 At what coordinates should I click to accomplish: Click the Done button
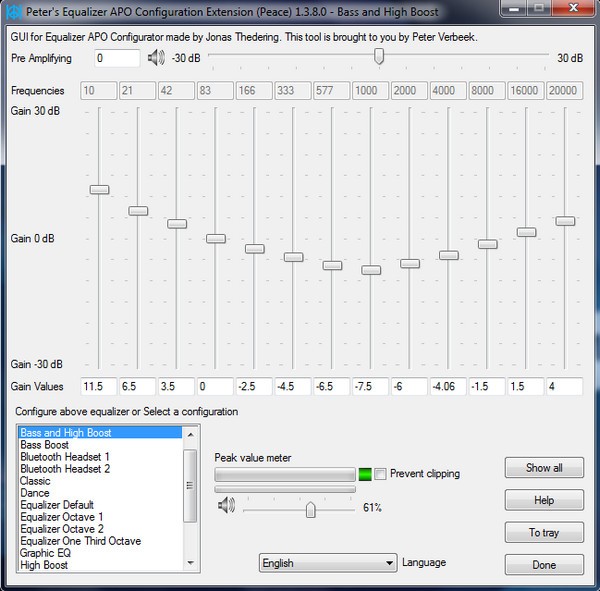544,565
